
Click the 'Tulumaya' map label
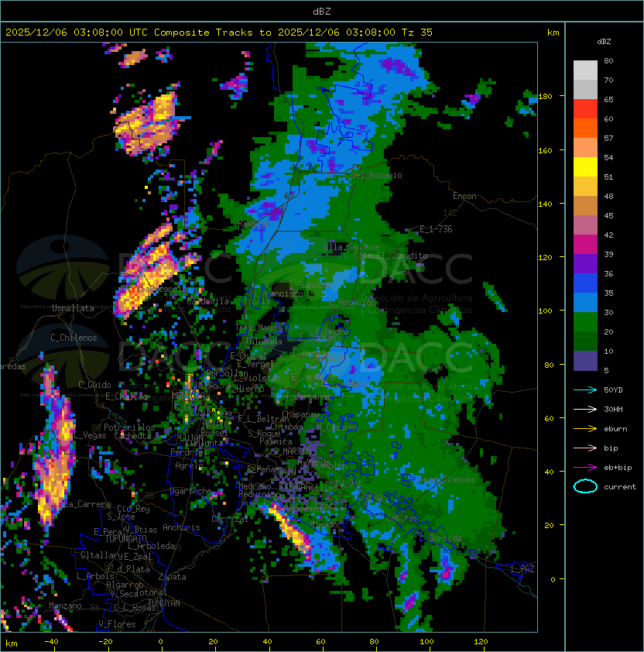click(264, 341)
